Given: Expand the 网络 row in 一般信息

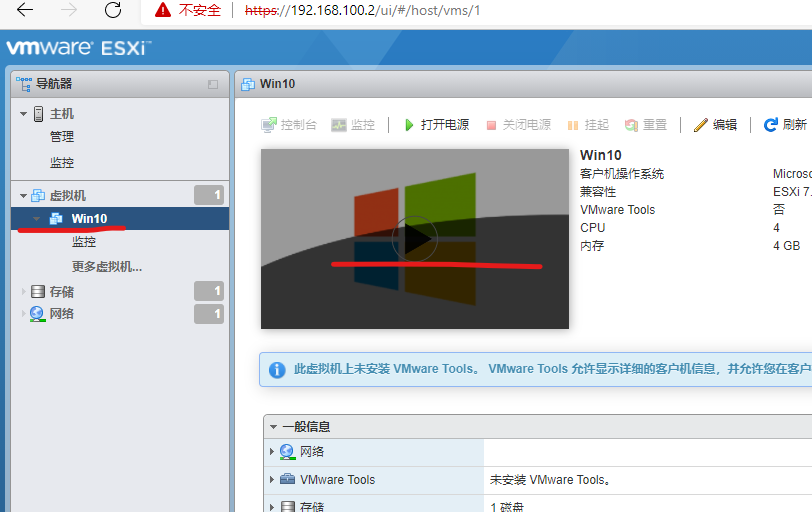Looking at the screenshot, I should point(272,452).
